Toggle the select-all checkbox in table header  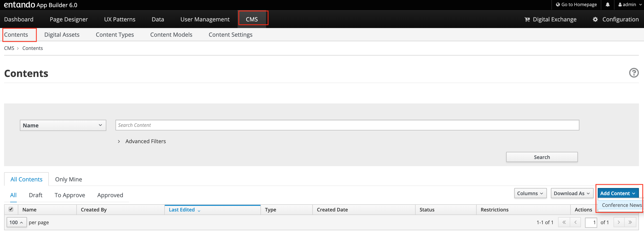point(11,209)
